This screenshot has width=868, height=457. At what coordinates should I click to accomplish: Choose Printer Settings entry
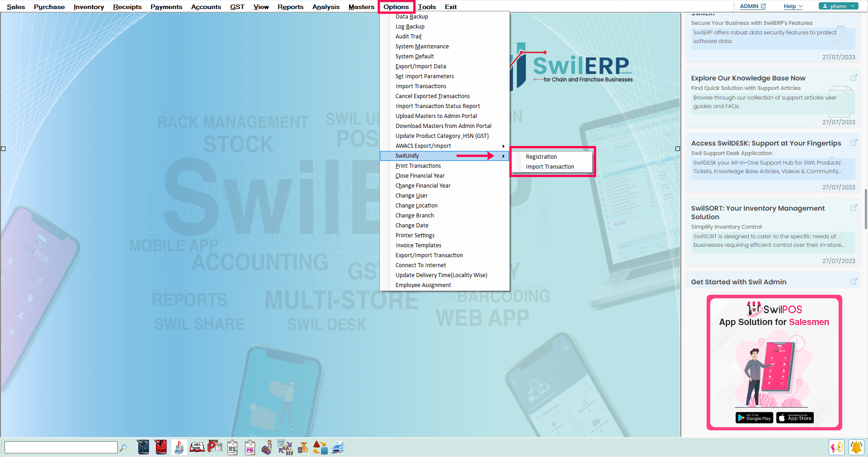pyautogui.click(x=444, y=236)
